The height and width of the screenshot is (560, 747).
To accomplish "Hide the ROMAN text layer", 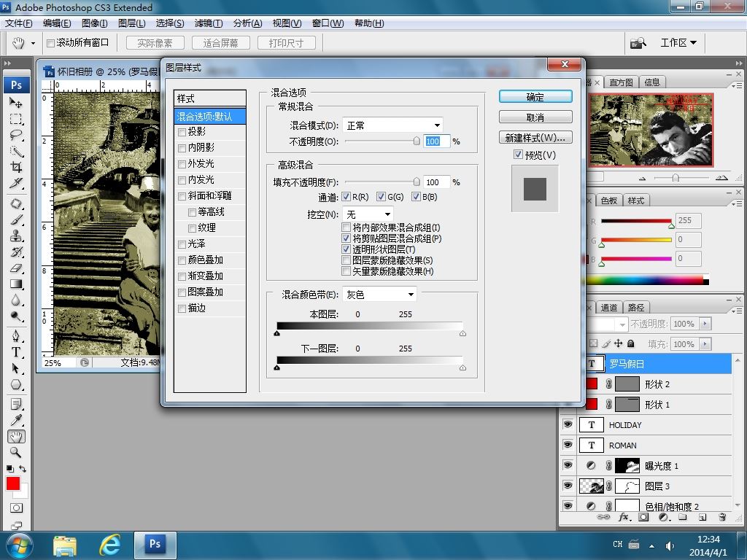I will (568, 445).
